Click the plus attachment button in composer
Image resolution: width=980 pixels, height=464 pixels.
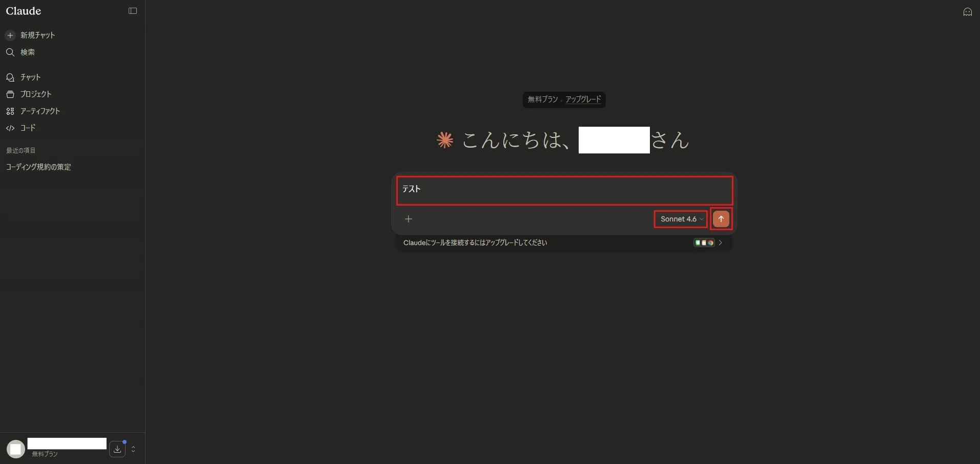point(409,219)
